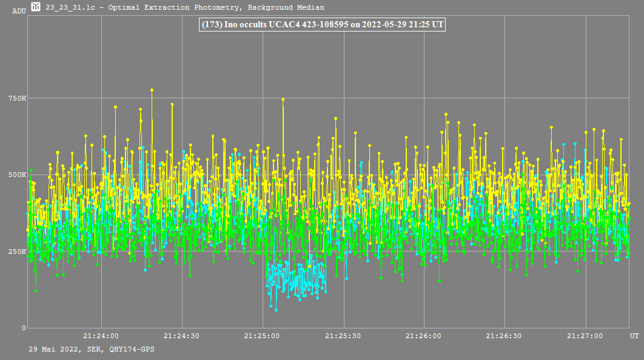644x360 pixels.
Task: Select the 21:24:00 time tick label
Action: (x=101, y=335)
